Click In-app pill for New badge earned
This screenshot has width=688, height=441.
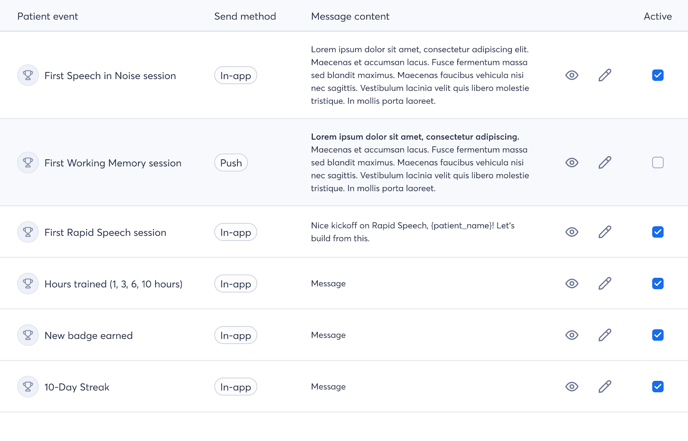236,335
